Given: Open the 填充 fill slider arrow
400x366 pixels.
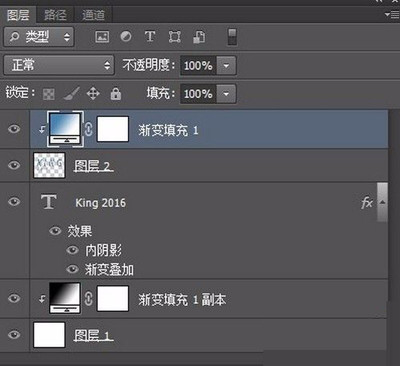Looking at the screenshot, I should pos(226,94).
